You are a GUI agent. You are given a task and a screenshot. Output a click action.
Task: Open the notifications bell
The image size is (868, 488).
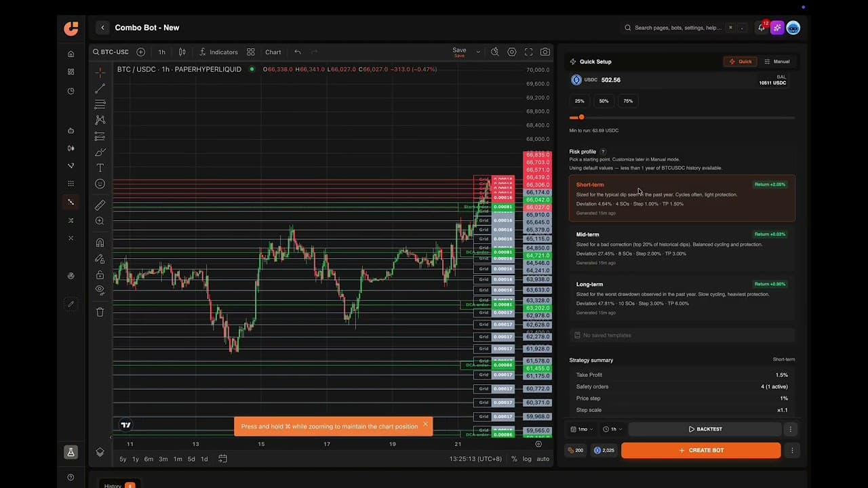pos(762,28)
